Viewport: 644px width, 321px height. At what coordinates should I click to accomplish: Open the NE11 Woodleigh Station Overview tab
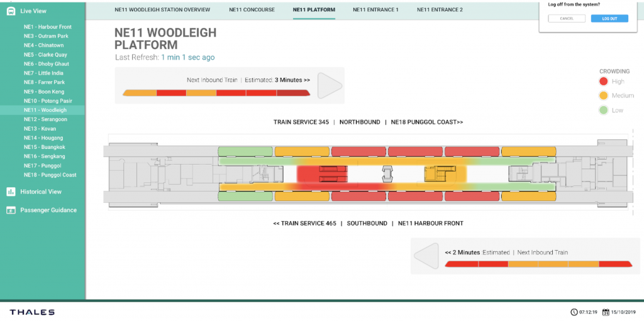click(162, 10)
